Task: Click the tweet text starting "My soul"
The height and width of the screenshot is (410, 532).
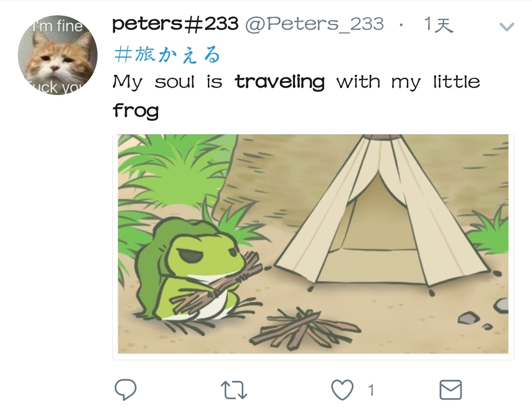Action: [296, 82]
